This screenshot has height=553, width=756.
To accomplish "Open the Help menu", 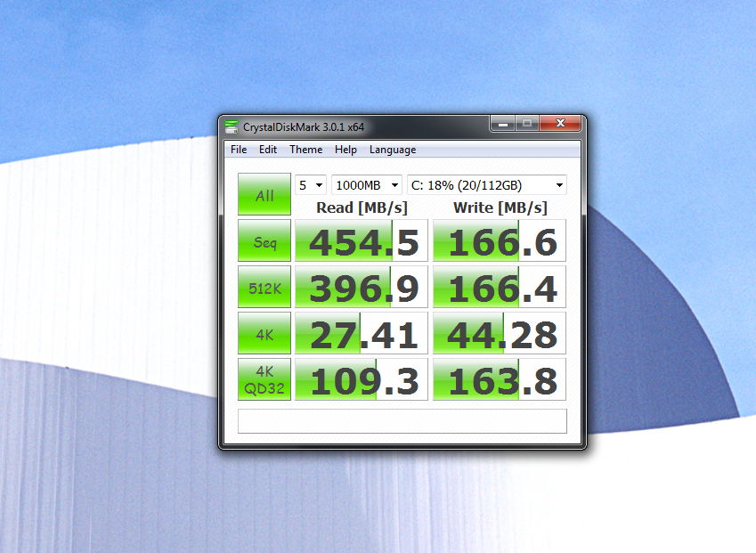I will click(x=345, y=150).
